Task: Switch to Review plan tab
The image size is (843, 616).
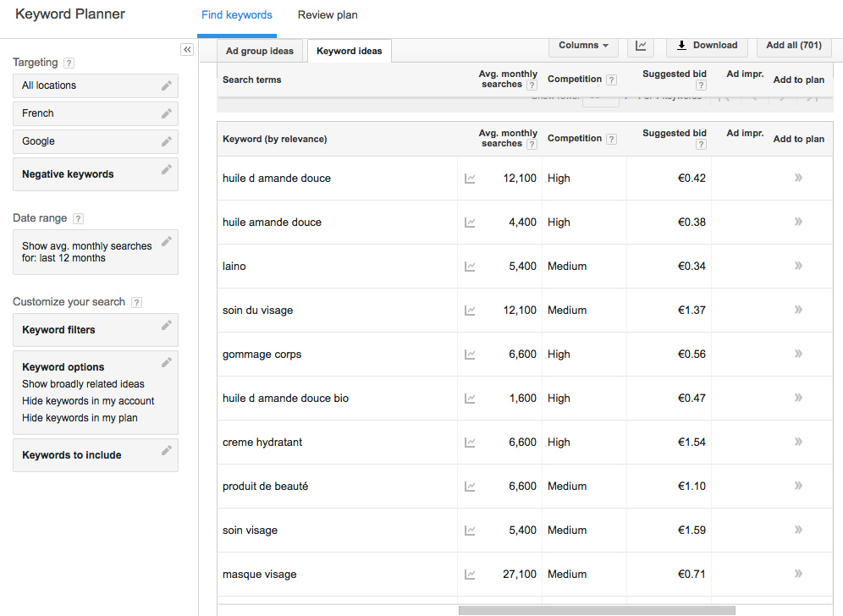Action: point(328,15)
